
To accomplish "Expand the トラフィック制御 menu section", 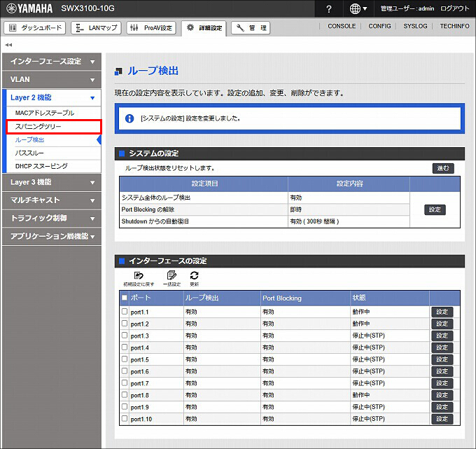I will click(x=52, y=218).
